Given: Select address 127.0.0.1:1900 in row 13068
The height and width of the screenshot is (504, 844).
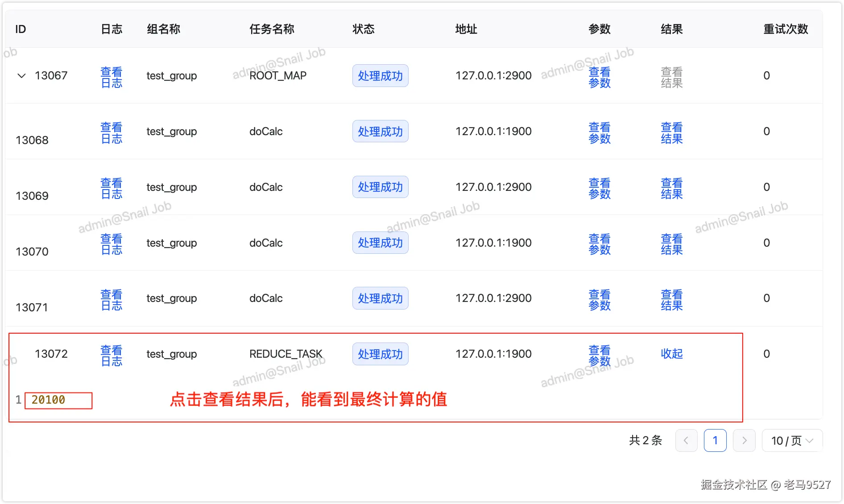Looking at the screenshot, I should pyautogui.click(x=493, y=131).
